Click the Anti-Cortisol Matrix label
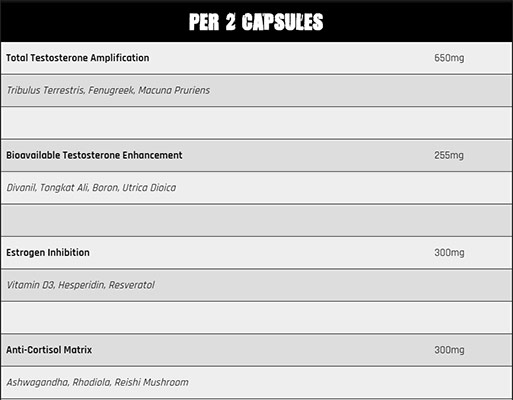 click(x=49, y=350)
